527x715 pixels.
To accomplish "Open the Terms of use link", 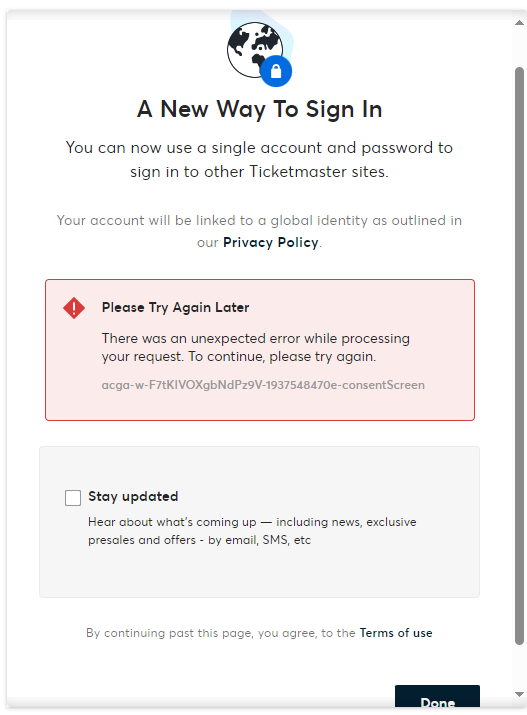I will 396,633.
